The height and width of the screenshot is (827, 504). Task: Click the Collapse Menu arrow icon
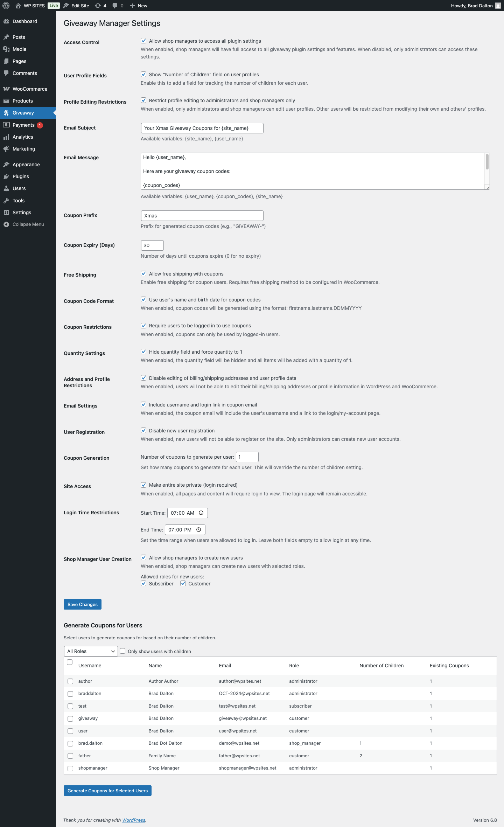tap(6, 224)
